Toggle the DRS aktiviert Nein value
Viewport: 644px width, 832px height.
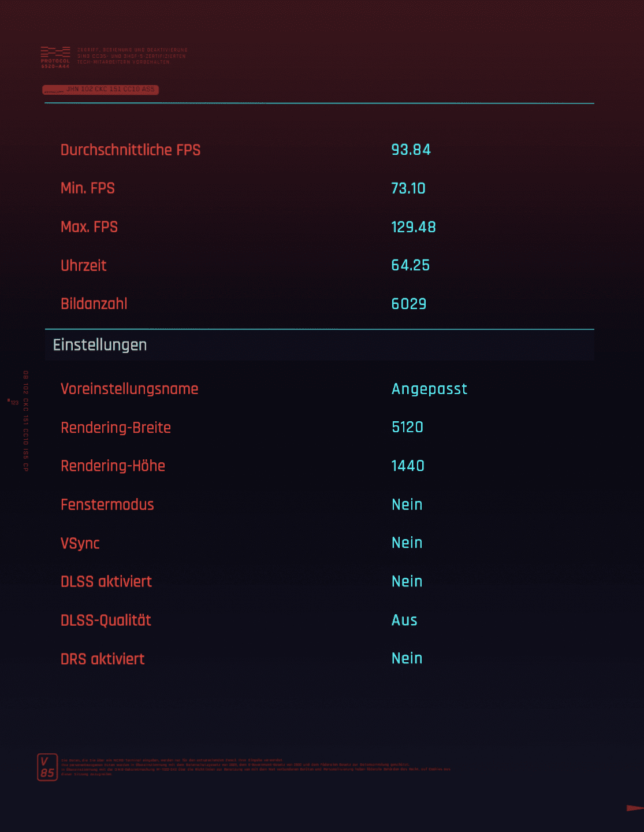click(x=407, y=658)
